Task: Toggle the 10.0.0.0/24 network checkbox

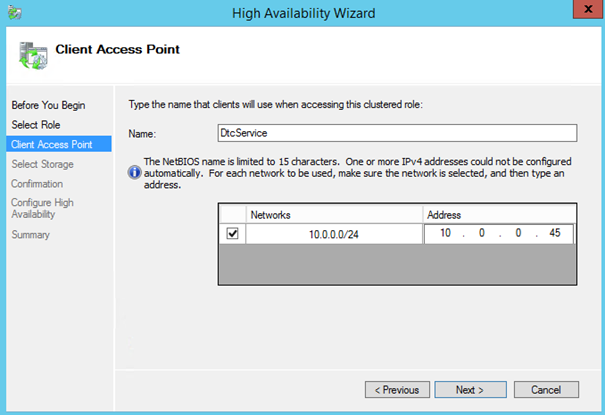Action: click(x=232, y=233)
